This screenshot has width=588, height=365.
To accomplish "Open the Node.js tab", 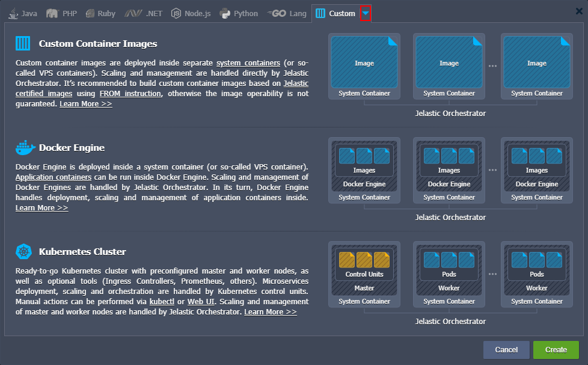I will click(x=191, y=13).
